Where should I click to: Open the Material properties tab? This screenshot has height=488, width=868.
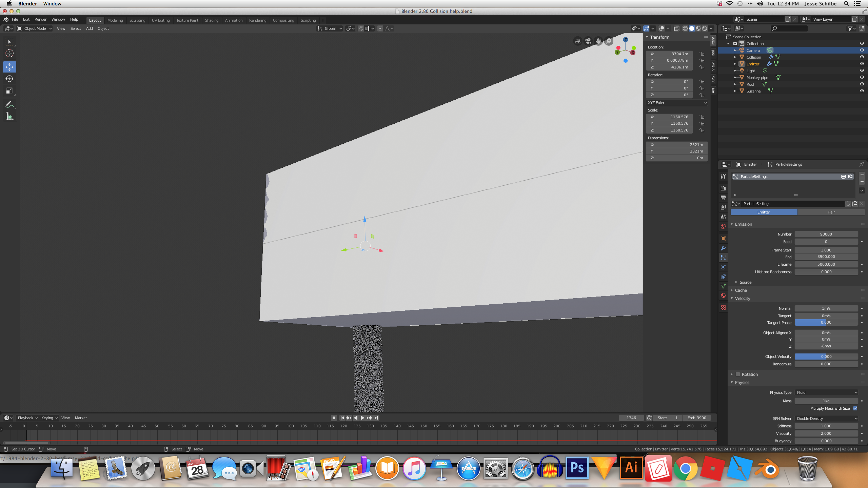coord(723,296)
